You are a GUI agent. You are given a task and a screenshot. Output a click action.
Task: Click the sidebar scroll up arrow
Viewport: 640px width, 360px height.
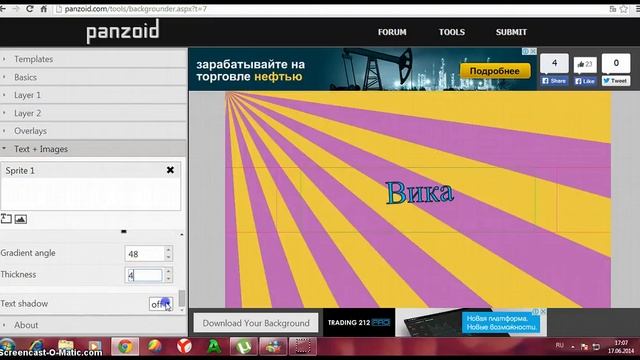(x=182, y=235)
